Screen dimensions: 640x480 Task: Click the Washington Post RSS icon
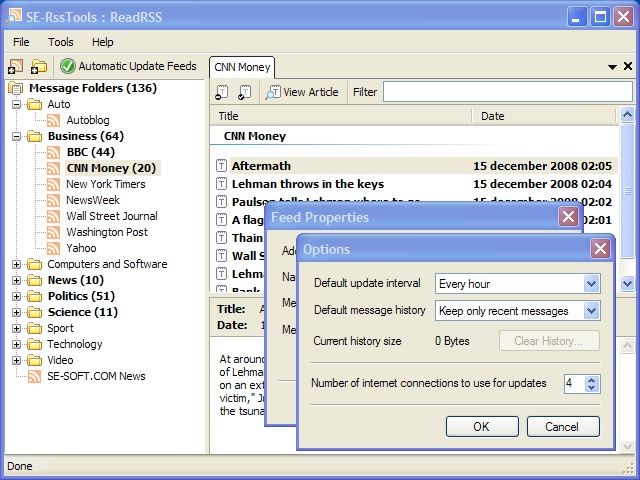53,232
